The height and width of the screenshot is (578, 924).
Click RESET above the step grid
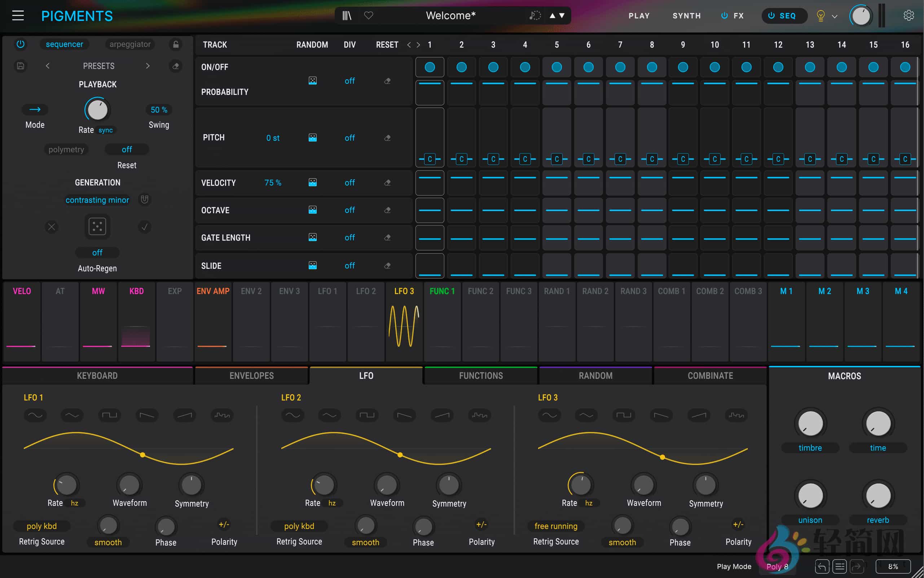(386, 44)
